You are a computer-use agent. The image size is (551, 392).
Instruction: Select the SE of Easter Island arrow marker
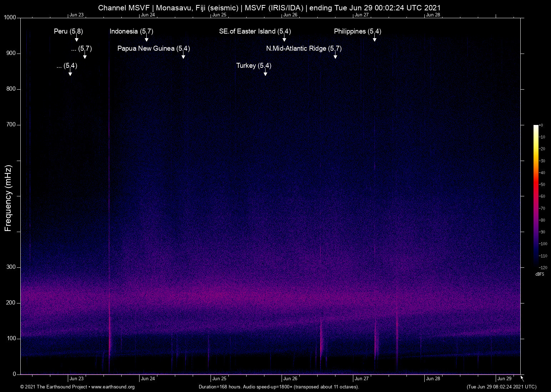pyautogui.click(x=284, y=39)
